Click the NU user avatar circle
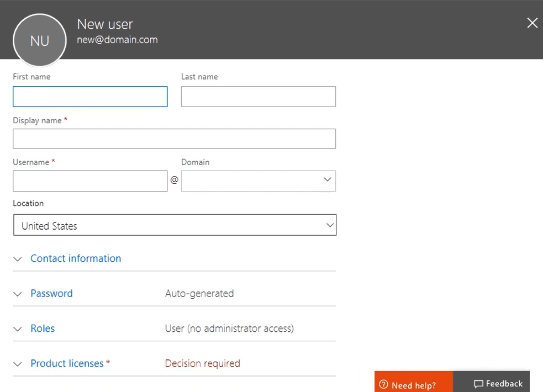This screenshot has height=392, width=543. 39,40
